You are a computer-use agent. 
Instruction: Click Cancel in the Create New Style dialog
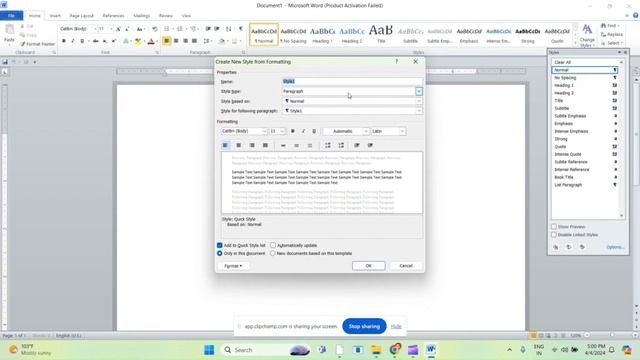click(x=406, y=266)
